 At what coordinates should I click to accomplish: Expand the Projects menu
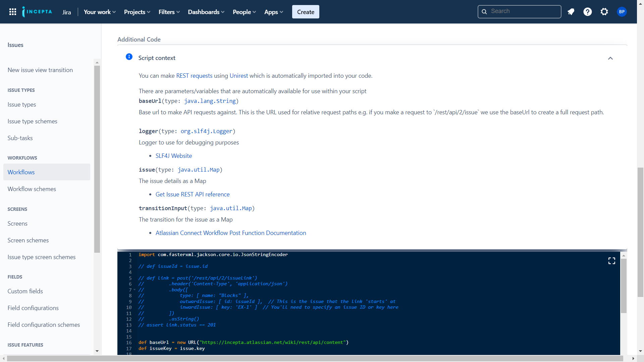(x=137, y=12)
